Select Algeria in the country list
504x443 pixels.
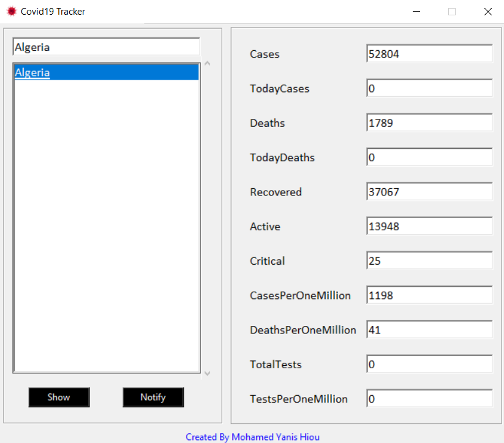[x=32, y=72]
